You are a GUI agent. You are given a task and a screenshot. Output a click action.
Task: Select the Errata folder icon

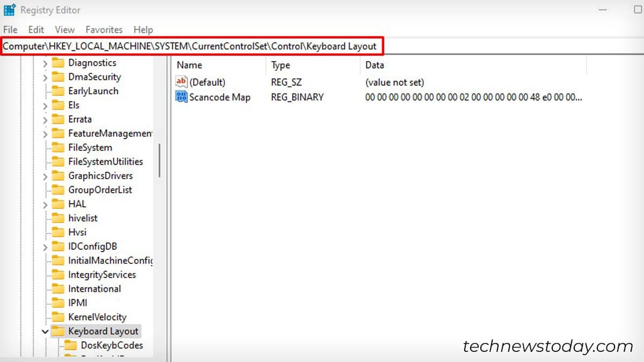click(58, 119)
